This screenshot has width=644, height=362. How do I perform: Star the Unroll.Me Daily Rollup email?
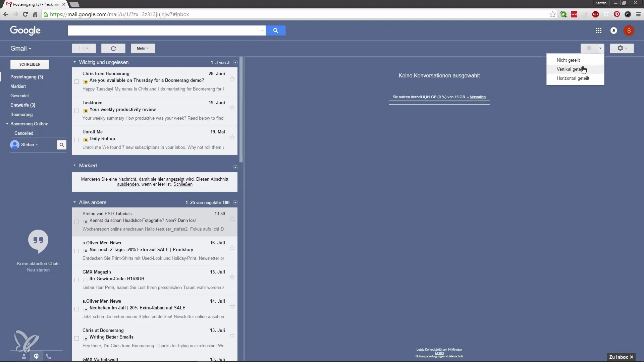tap(232, 137)
